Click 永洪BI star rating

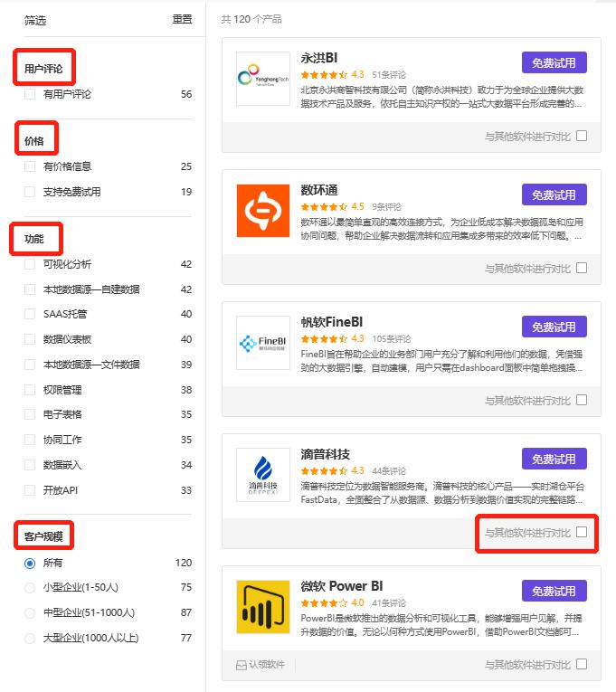(x=325, y=74)
